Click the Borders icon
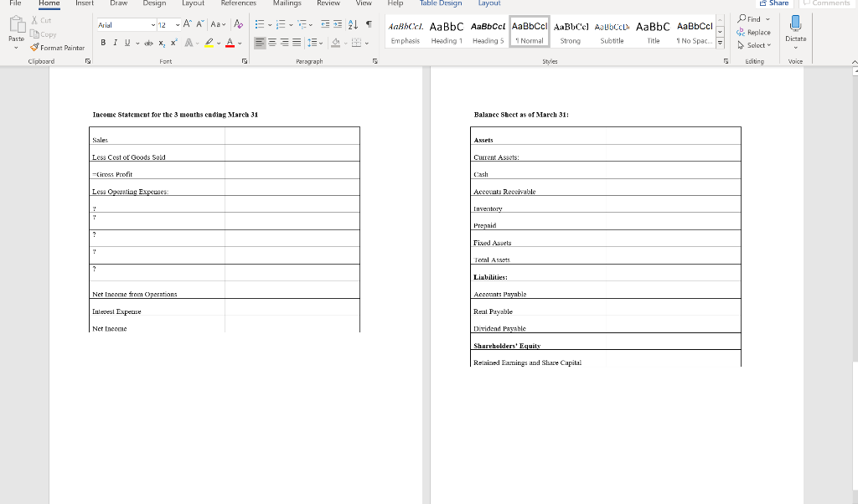The image size is (858, 504). click(x=356, y=43)
